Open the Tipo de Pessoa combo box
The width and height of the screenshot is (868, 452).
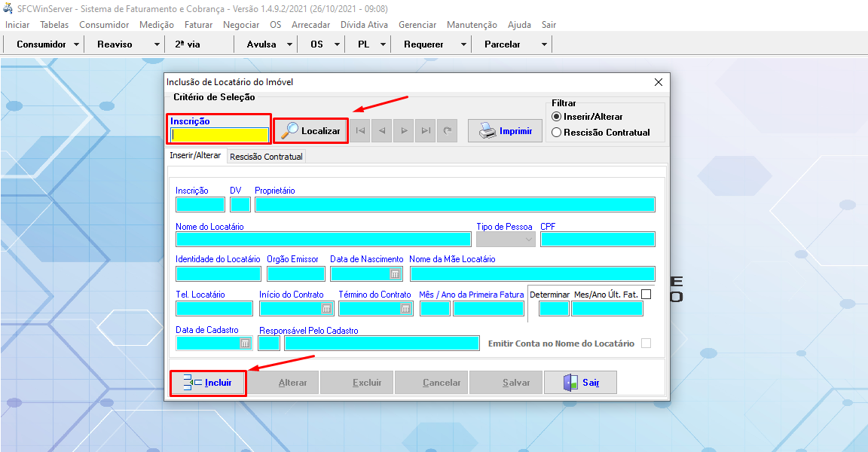click(506, 239)
